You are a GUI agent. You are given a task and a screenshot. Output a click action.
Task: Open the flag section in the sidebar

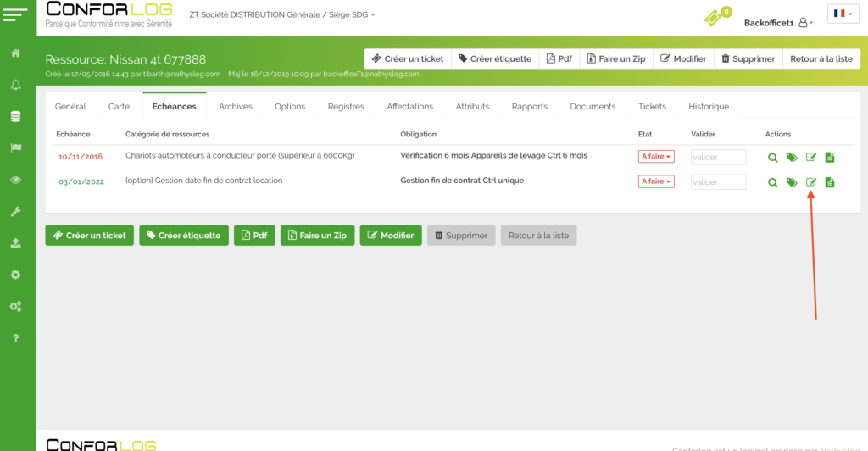15,148
